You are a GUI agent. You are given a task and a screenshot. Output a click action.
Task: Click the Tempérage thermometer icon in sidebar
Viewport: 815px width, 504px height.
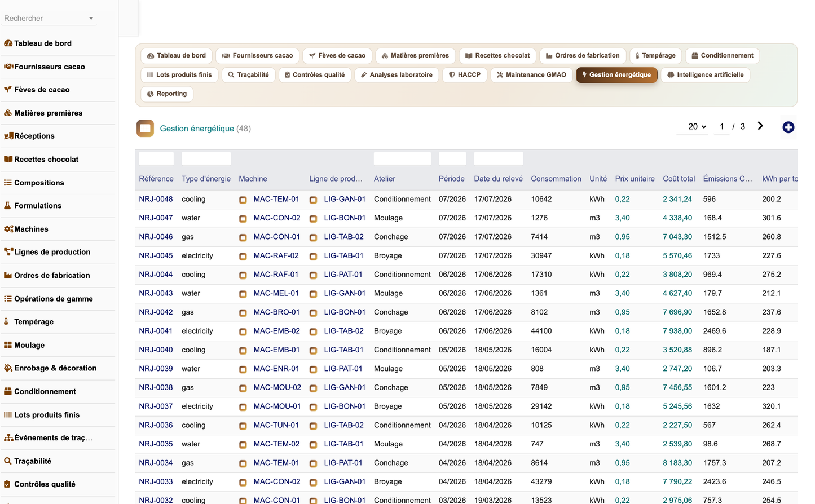point(6,321)
